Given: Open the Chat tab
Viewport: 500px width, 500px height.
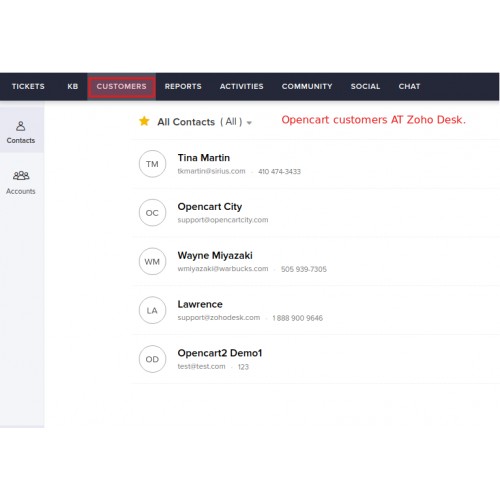Looking at the screenshot, I should tap(409, 86).
